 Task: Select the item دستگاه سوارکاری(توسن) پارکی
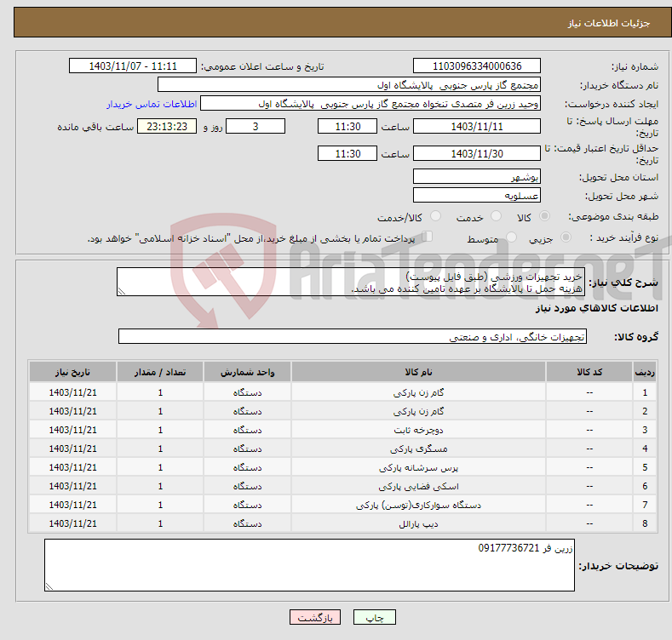tap(418, 505)
